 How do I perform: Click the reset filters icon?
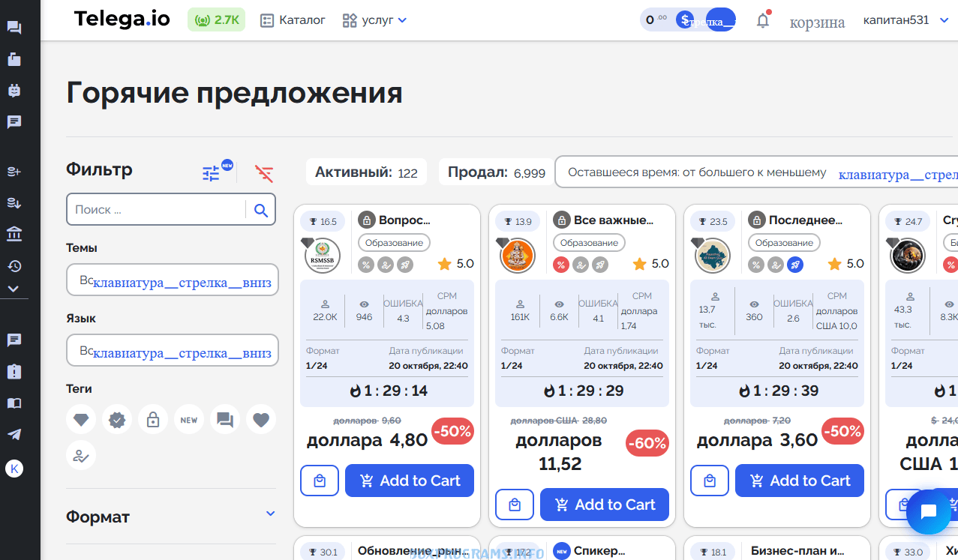(264, 174)
